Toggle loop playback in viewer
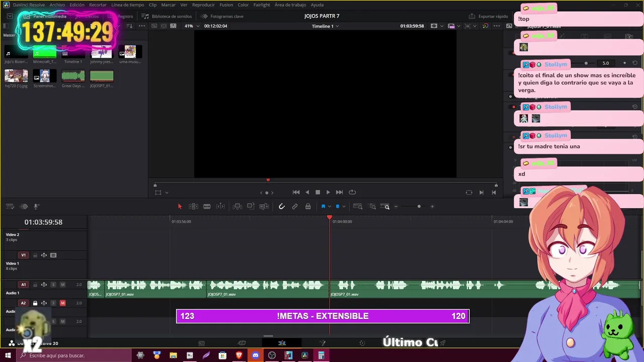 point(352,192)
